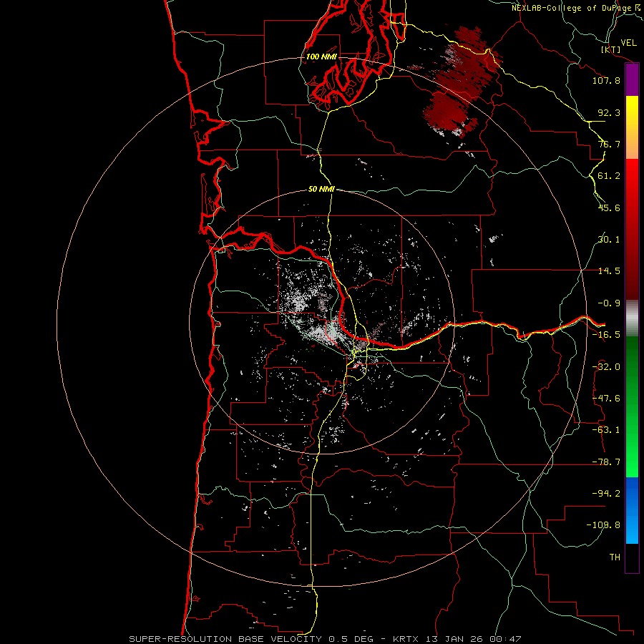Click the purple segment of the velocity scale

click(632, 79)
